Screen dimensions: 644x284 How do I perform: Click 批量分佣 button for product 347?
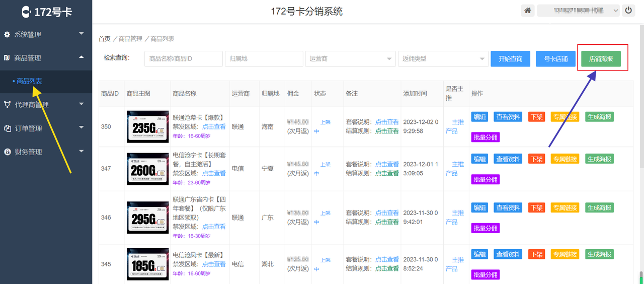486,179
